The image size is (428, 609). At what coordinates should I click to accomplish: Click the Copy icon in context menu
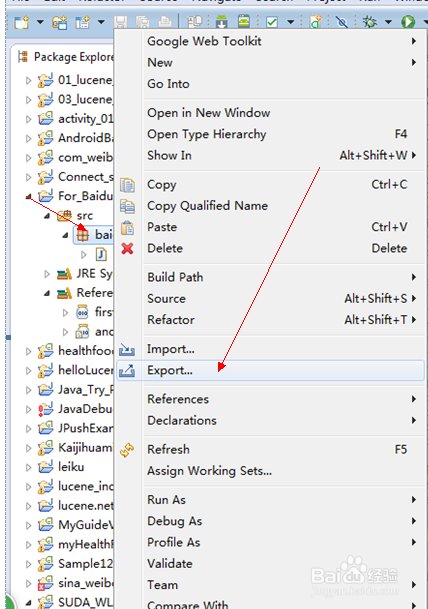(x=127, y=185)
